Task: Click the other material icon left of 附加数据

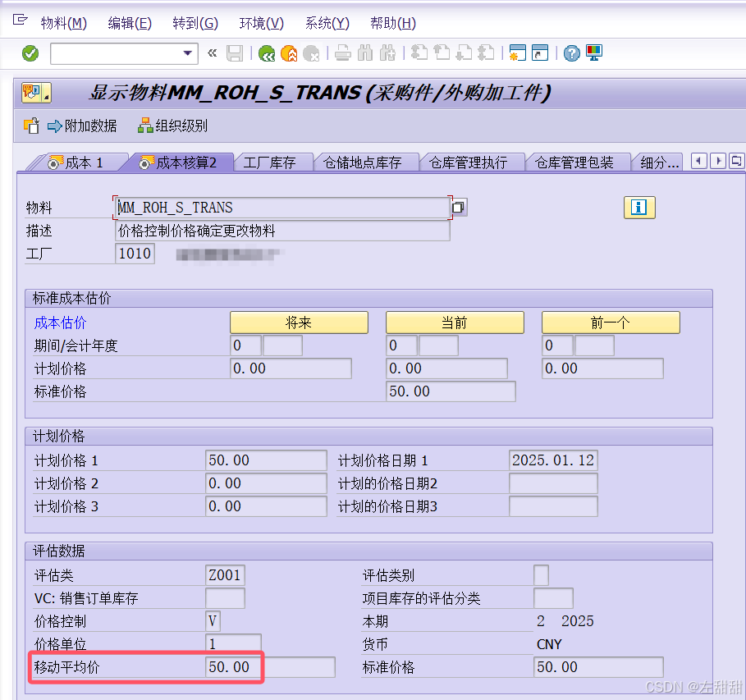Action: click(31, 126)
